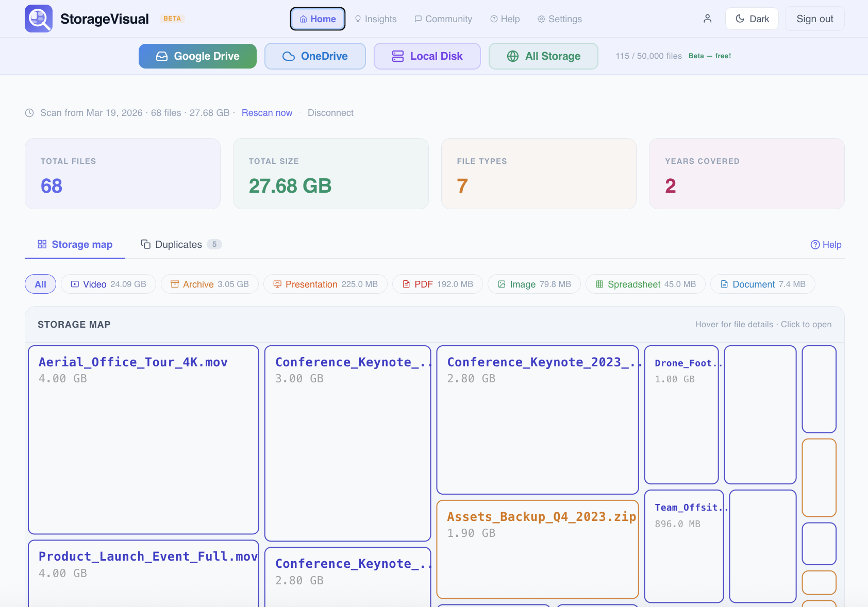Filter by Presentation 225.0 MB

tap(325, 284)
